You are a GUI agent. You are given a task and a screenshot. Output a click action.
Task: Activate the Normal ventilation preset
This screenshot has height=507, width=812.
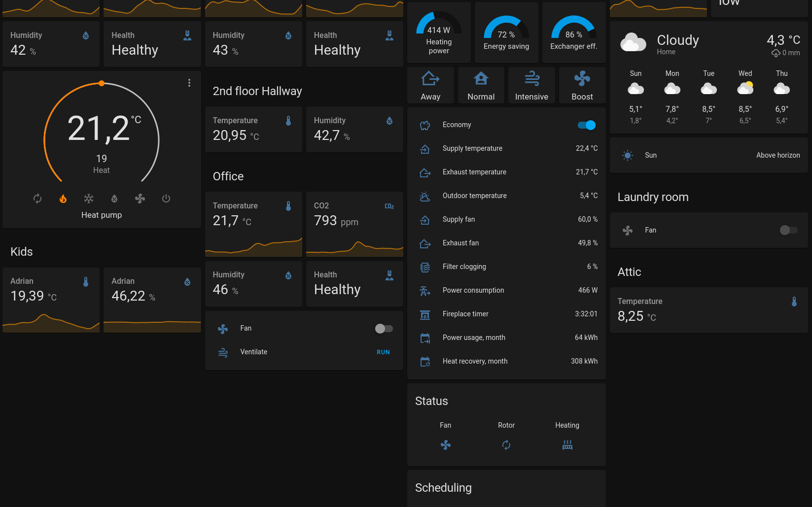click(x=481, y=85)
